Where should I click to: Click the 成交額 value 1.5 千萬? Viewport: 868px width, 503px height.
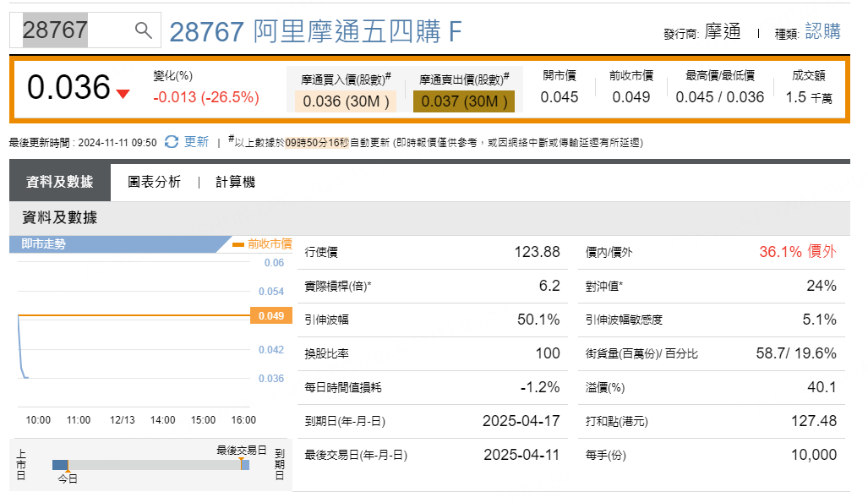point(809,98)
